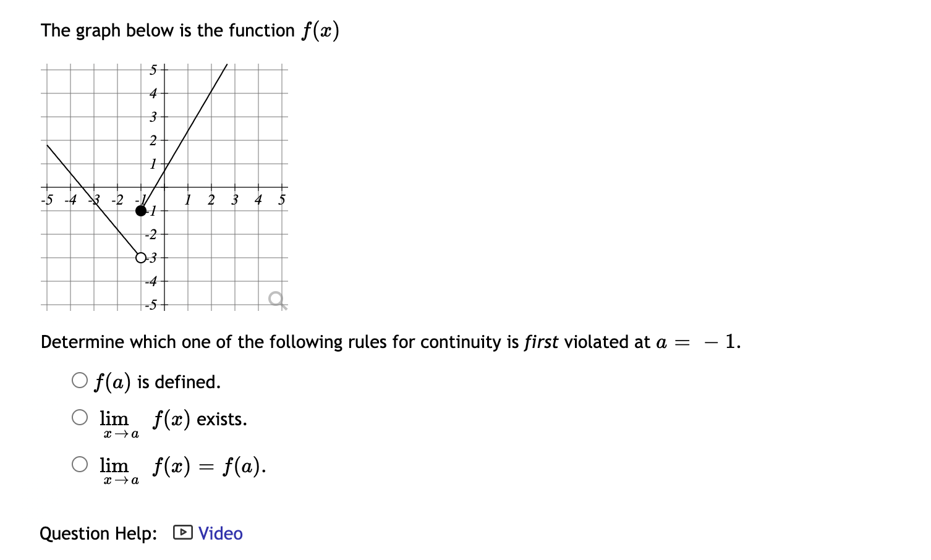Click the open circle at point (-1, -3)
Screen dimensions: 931x560
click(140, 258)
